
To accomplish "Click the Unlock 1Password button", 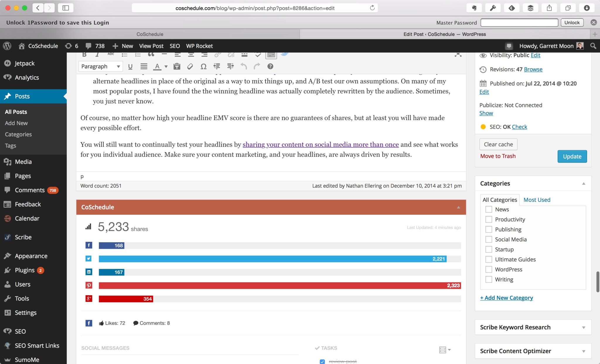I will (x=572, y=23).
